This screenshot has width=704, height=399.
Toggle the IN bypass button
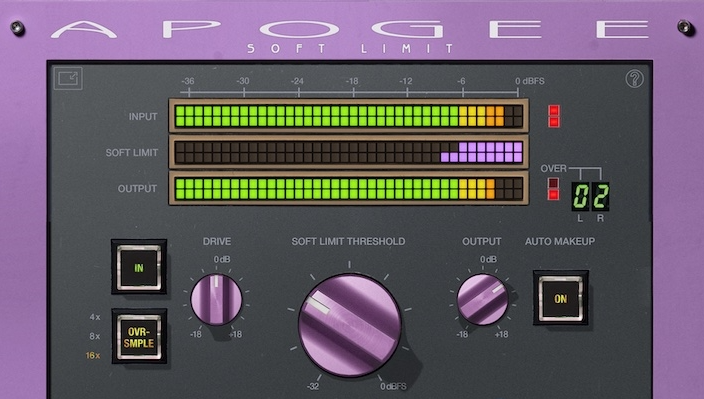click(x=139, y=267)
